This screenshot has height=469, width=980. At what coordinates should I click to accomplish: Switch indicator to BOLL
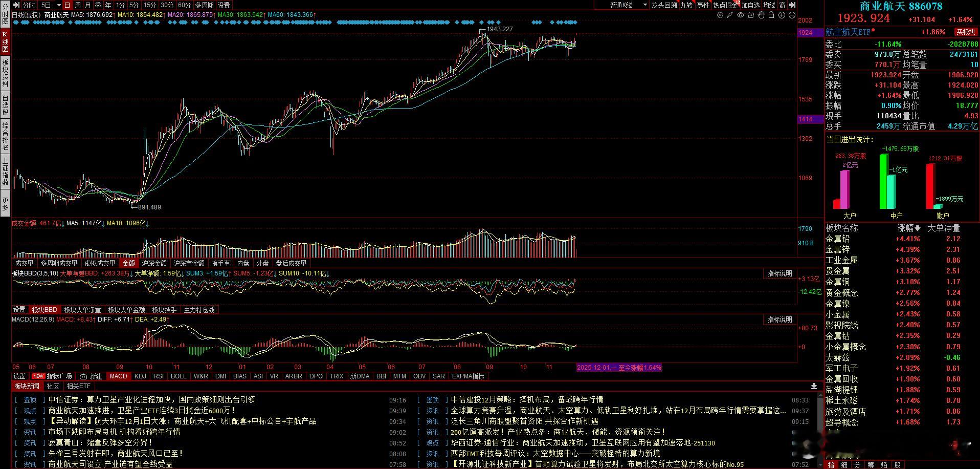[179, 376]
